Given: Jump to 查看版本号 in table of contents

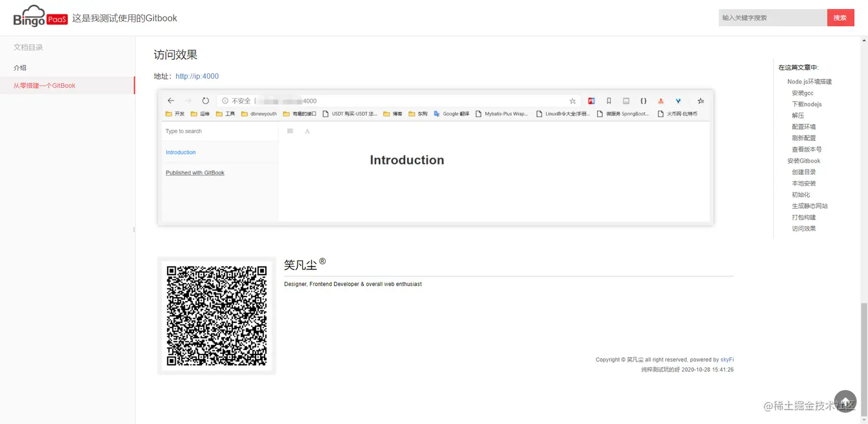Looking at the screenshot, I should click(807, 149).
